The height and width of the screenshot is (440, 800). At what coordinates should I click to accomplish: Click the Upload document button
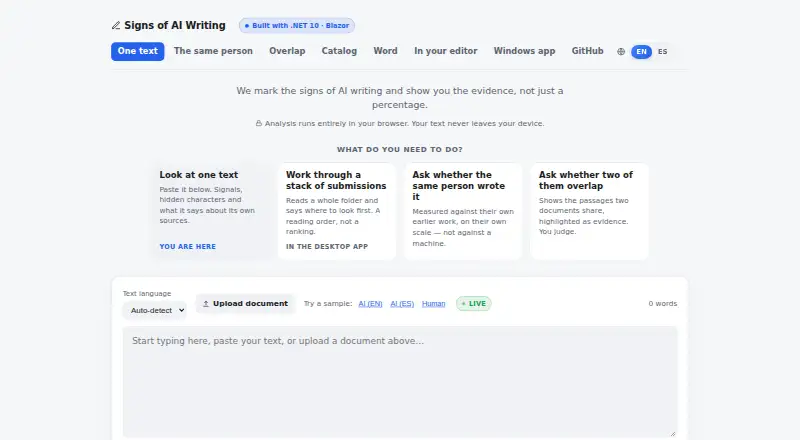[x=245, y=304]
